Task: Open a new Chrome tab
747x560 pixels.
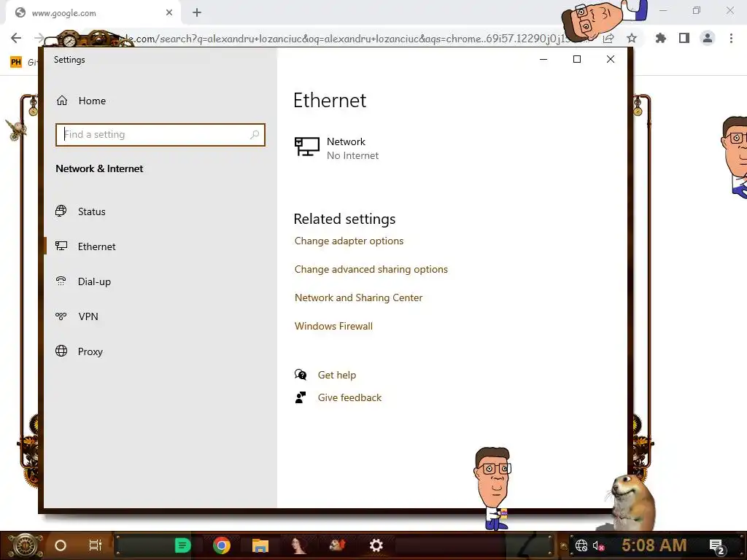Action: (197, 13)
